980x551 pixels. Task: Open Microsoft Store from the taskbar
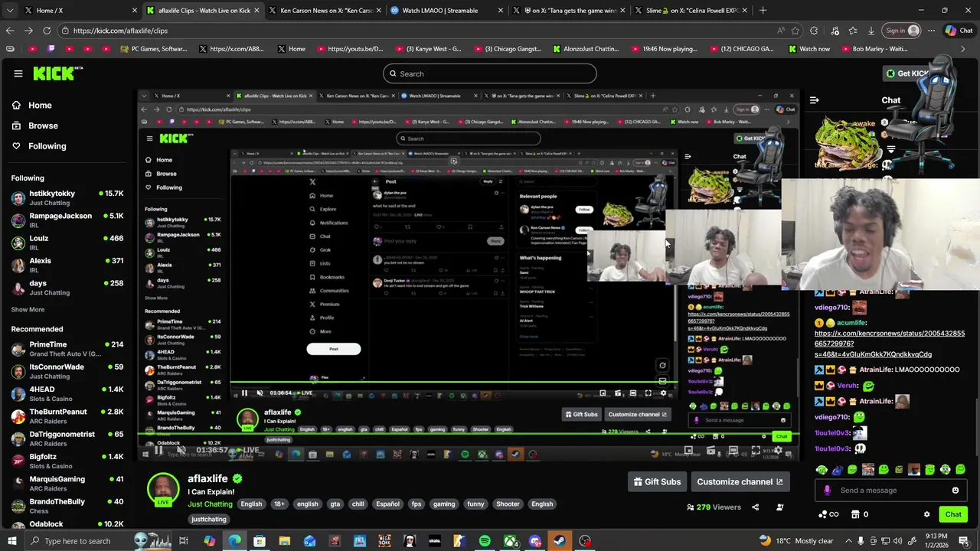click(x=260, y=541)
